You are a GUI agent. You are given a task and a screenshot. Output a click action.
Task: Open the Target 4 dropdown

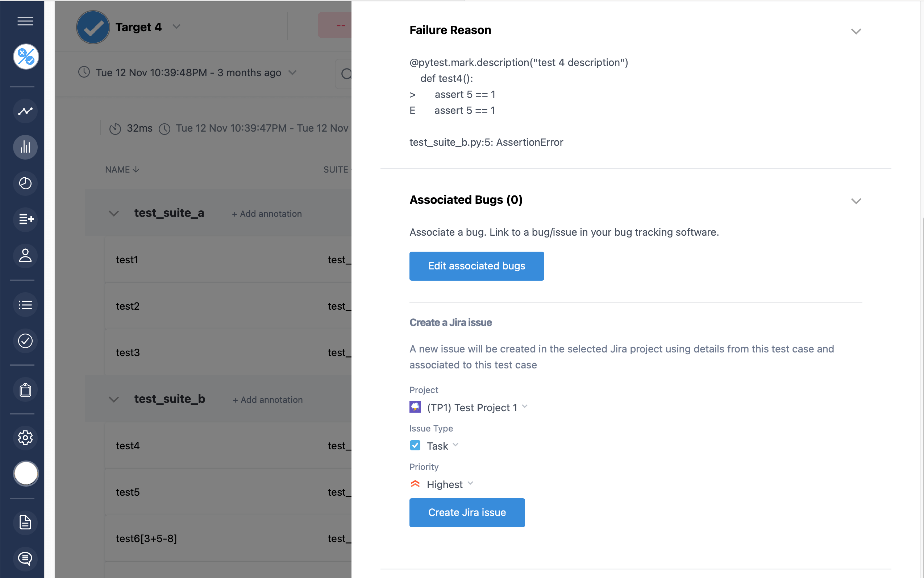coord(176,27)
